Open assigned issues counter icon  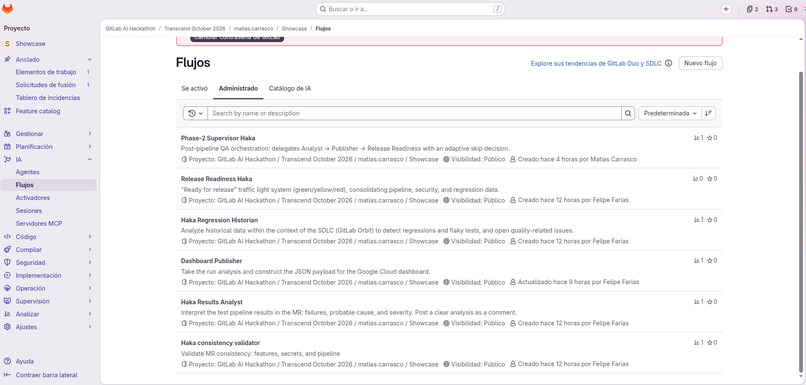(x=752, y=9)
